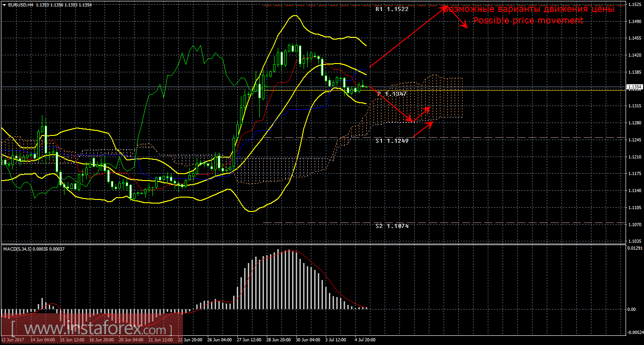Click the 0.00 MACD zero level label

pyautogui.click(x=632, y=309)
